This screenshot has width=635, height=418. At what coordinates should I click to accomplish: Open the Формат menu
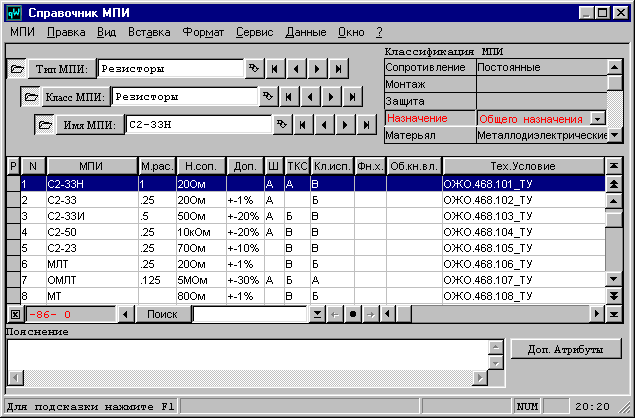click(x=203, y=32)
